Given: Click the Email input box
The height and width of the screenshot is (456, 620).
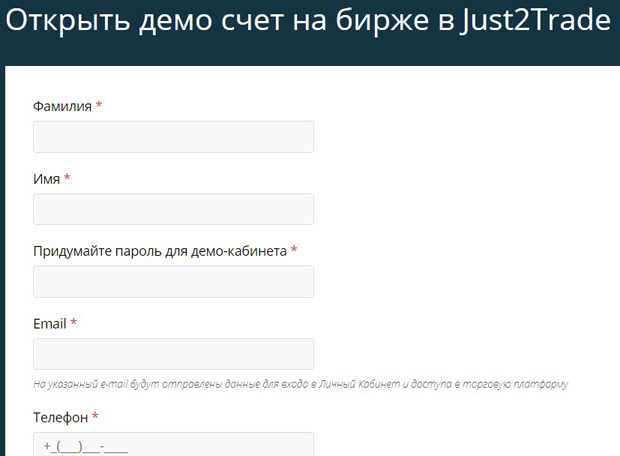Looking at the screenshot, I should (x=173, y=354).
